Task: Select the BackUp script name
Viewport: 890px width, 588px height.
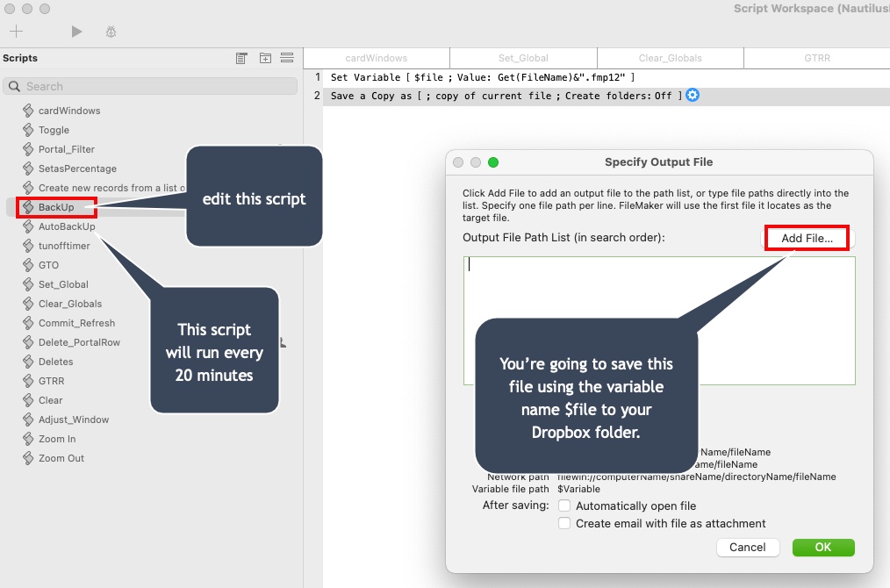Action: coord(56,207)
